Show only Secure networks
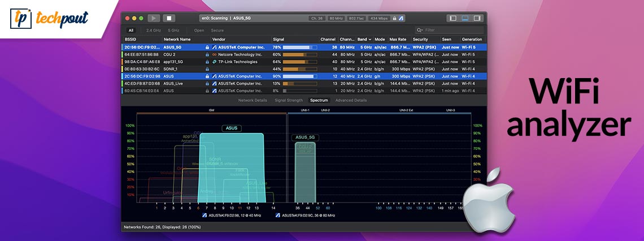 pyautogui.click(x=217, y=31)
